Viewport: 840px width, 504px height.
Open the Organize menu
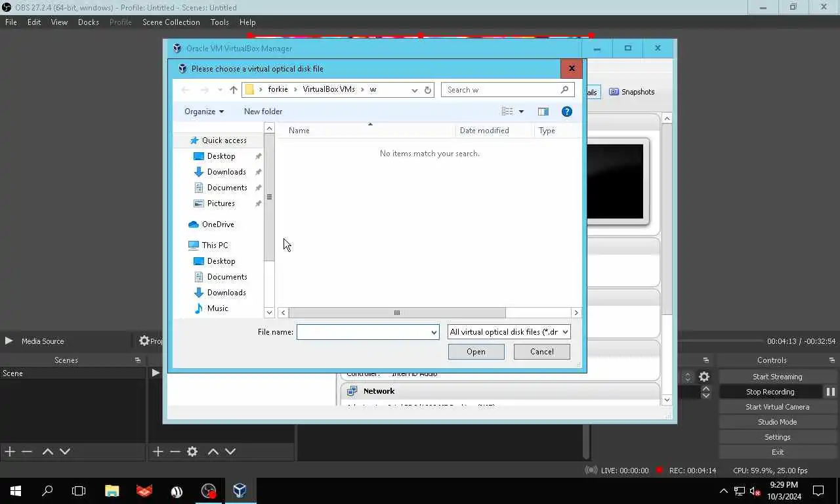coord(204,112)
